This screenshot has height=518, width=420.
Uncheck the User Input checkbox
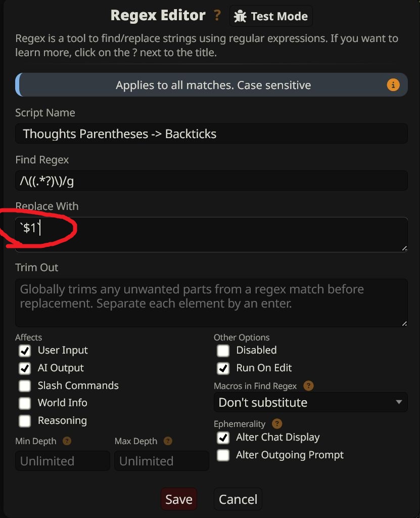pos(25,351)
